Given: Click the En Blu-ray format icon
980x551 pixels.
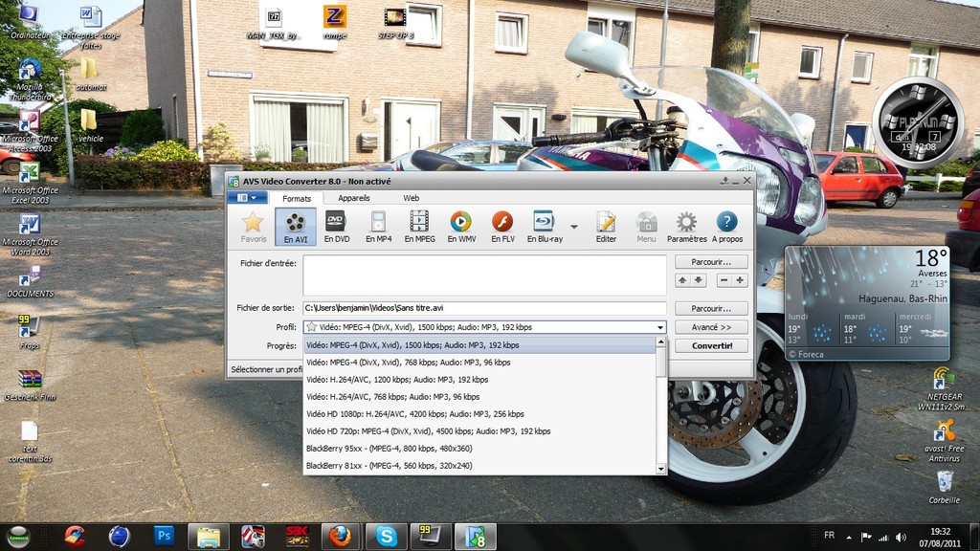Looking at the screenshot, I should coord(544,225).
